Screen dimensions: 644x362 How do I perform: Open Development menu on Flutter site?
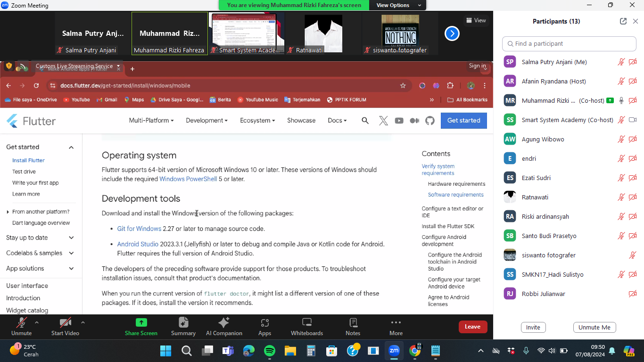point(206,120)
